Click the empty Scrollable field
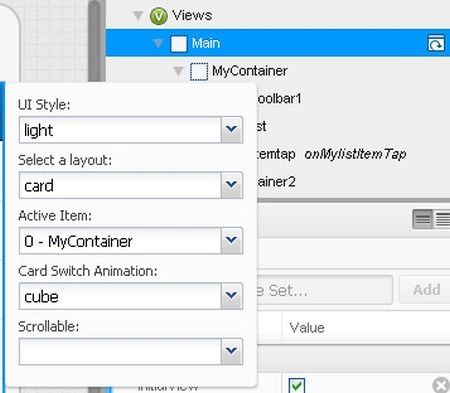Viewport: 450px width, 393px height. [x=120, y=351]
